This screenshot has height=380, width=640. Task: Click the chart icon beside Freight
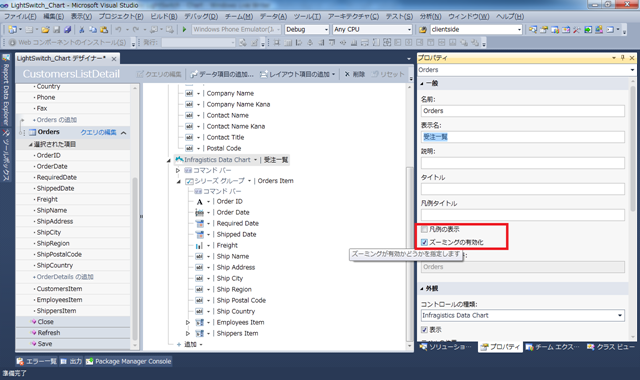pos(200,246)
